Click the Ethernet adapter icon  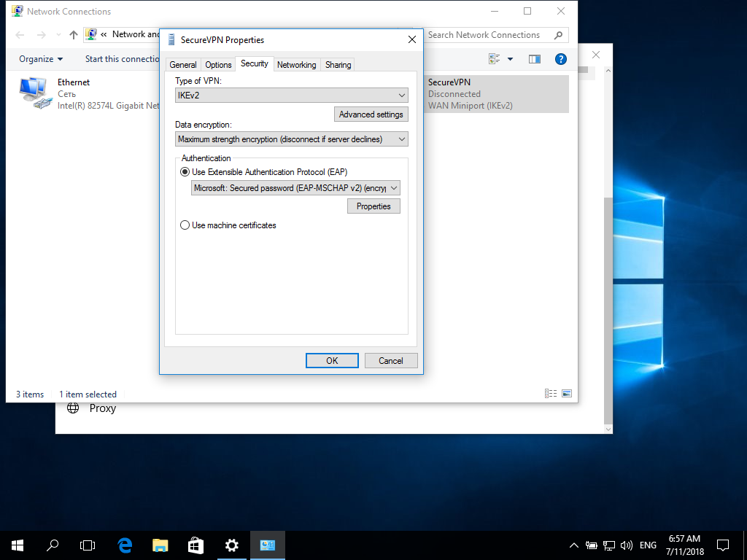coord(35,94)
